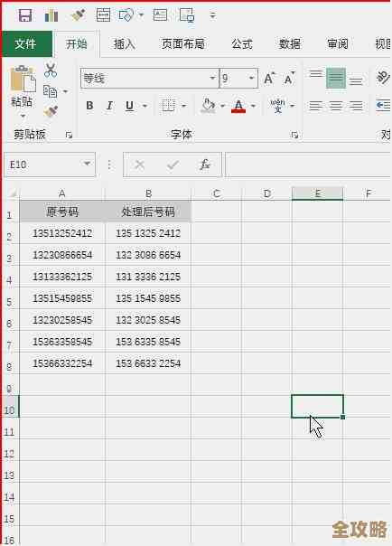Click the wén phonetic guide icon
This screenshot has width=392, height=546.
pos(277,106)
